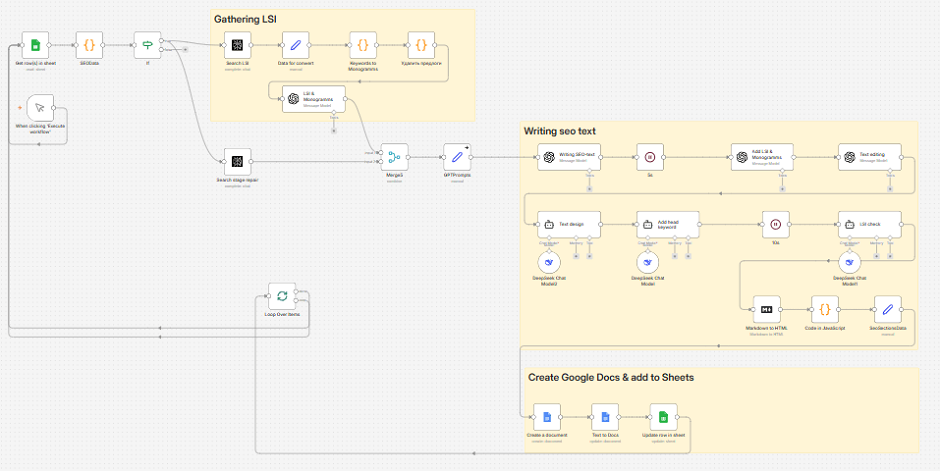The height and width of the screenshot is (471, 940).
Task: Open the 'Markdown to HTML' node
Action: pyautogui.click(x=767, y=309)
